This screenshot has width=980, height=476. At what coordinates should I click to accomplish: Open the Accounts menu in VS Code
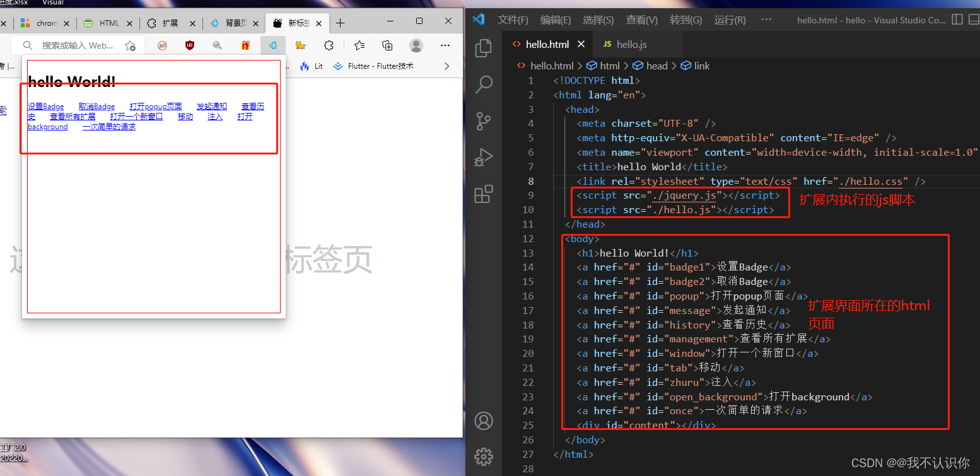[x=484, y=421]
